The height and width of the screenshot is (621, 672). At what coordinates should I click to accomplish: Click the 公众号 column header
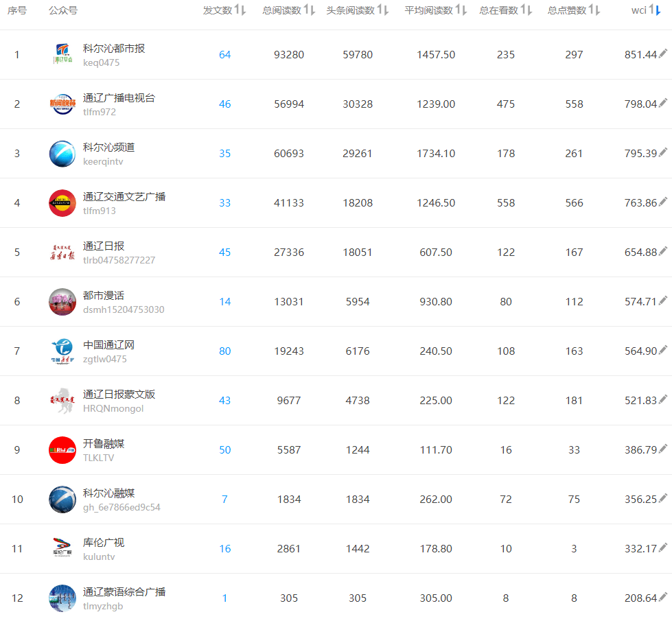(63, 10)
